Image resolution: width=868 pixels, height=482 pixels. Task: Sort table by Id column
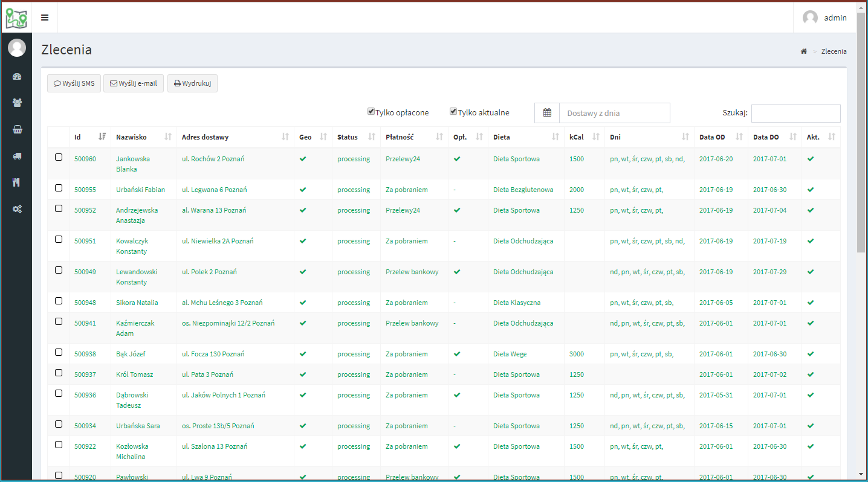pyautogui.click(x=90, y=137)
